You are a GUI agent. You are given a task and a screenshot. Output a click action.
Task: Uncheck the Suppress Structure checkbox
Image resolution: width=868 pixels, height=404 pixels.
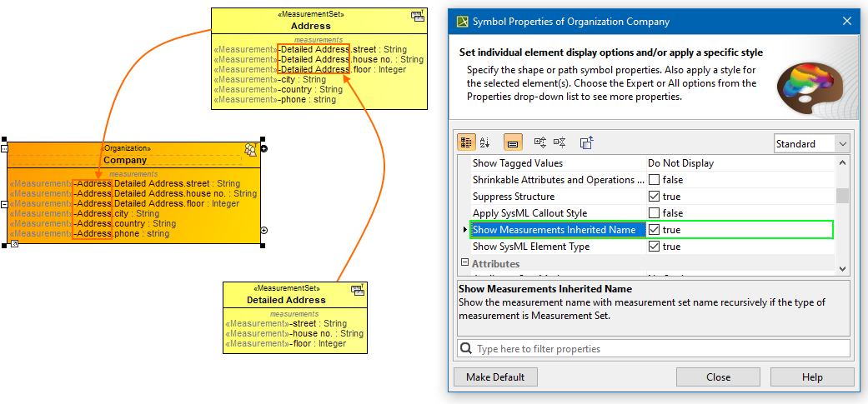coord(655,197)
